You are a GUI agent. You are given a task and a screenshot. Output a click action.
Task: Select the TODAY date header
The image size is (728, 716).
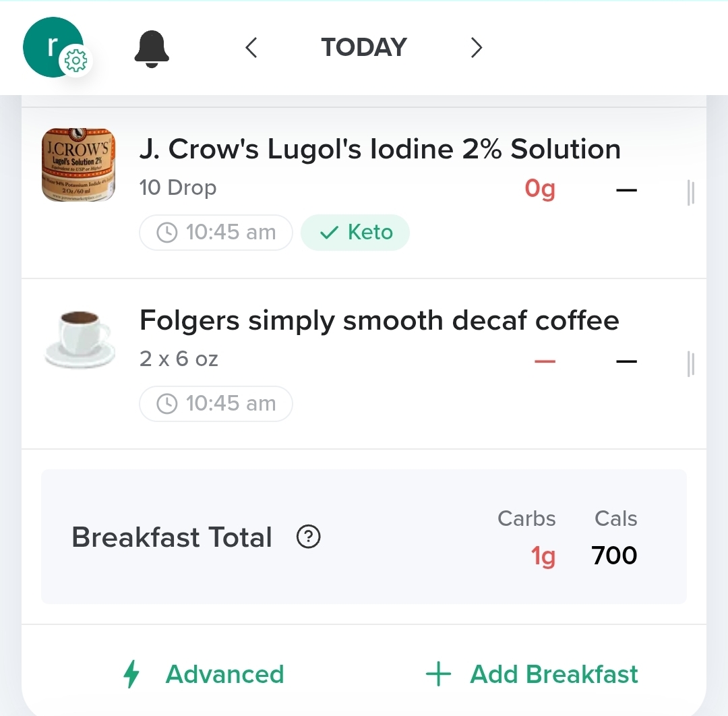click(x=364, y=47)
